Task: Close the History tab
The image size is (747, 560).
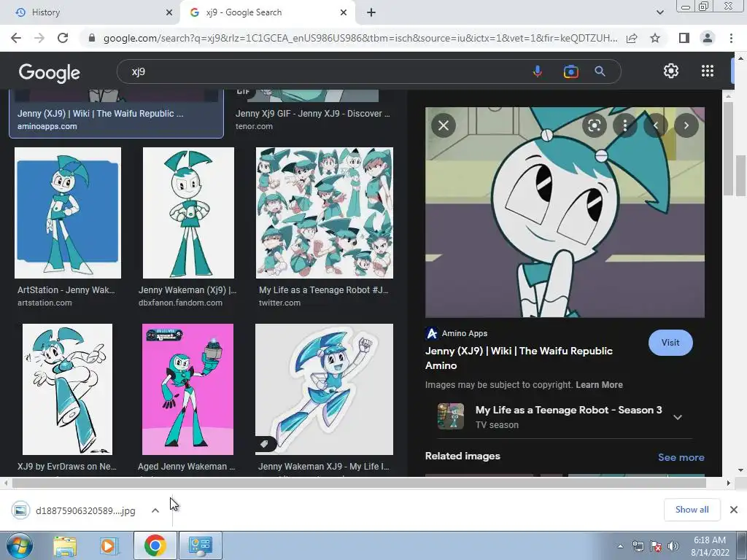Action: click(x=169, y=12)
